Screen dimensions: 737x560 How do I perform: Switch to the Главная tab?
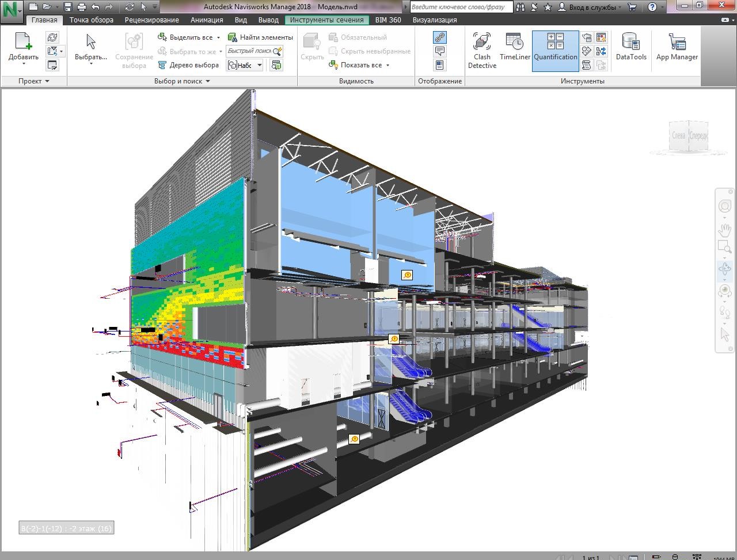[44, 20]
